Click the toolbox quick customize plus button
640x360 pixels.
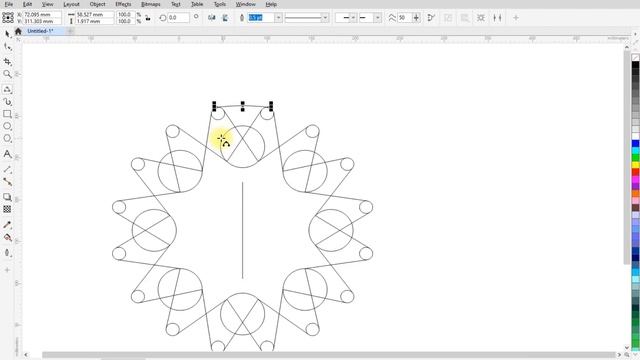pos(7,270)
